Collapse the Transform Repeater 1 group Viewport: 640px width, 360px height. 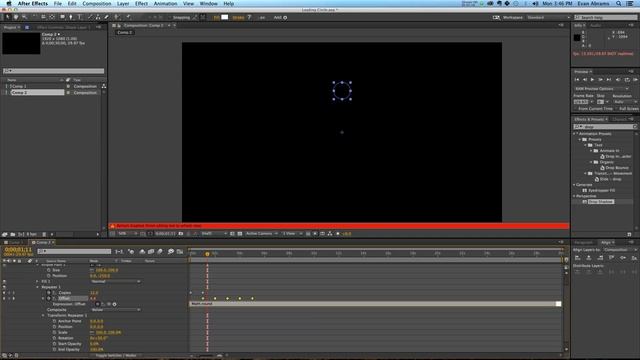43,316
